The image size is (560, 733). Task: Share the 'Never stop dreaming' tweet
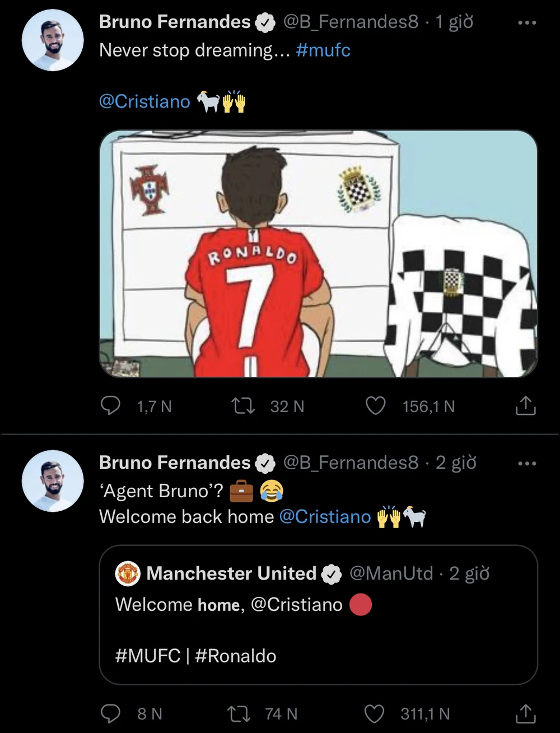point(525,406)
